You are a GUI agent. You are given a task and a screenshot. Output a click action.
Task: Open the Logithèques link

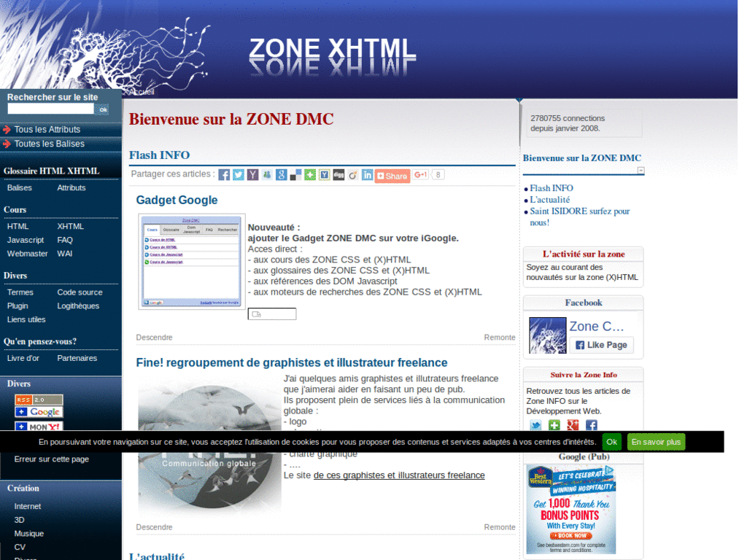pyautogui.click(x=78, y=306)
